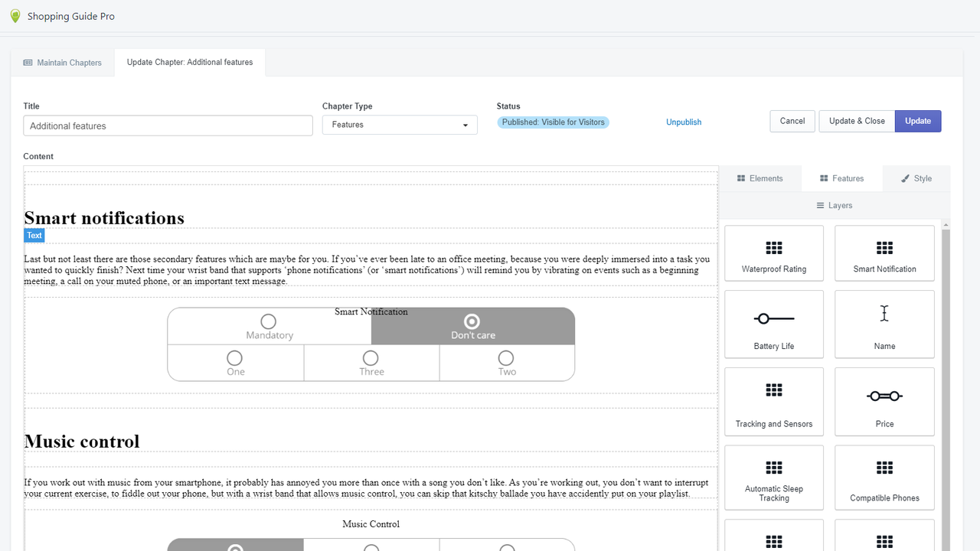
Task: Insert the Price feature element
Action: click(884, 401)
